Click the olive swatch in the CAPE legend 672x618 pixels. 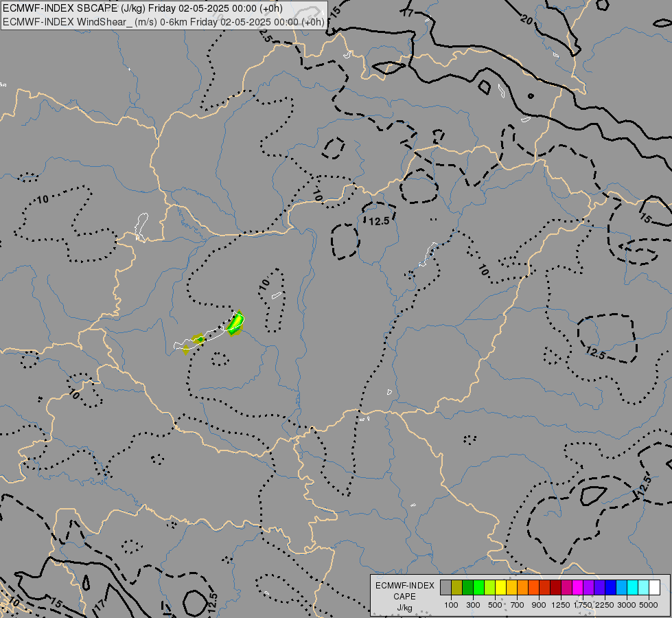[x=457, y=587]
